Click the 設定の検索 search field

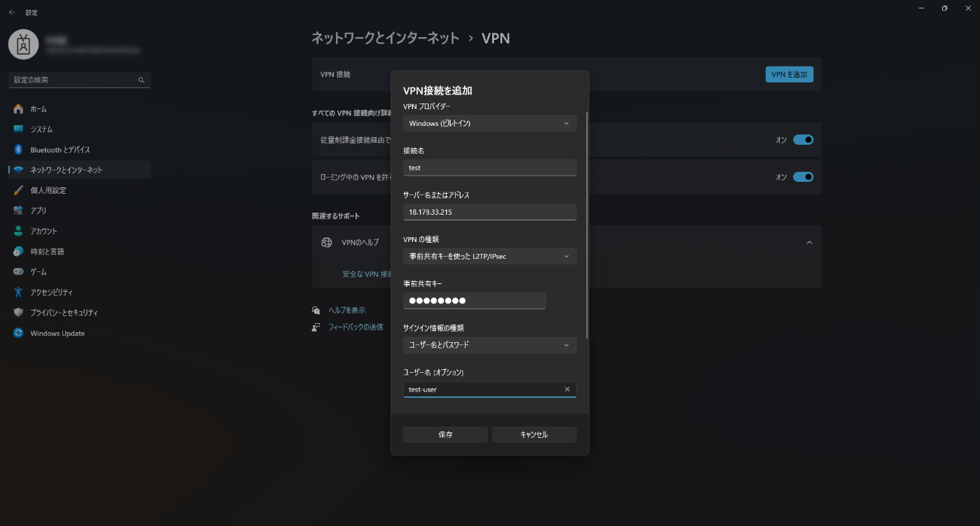(80, 80)
